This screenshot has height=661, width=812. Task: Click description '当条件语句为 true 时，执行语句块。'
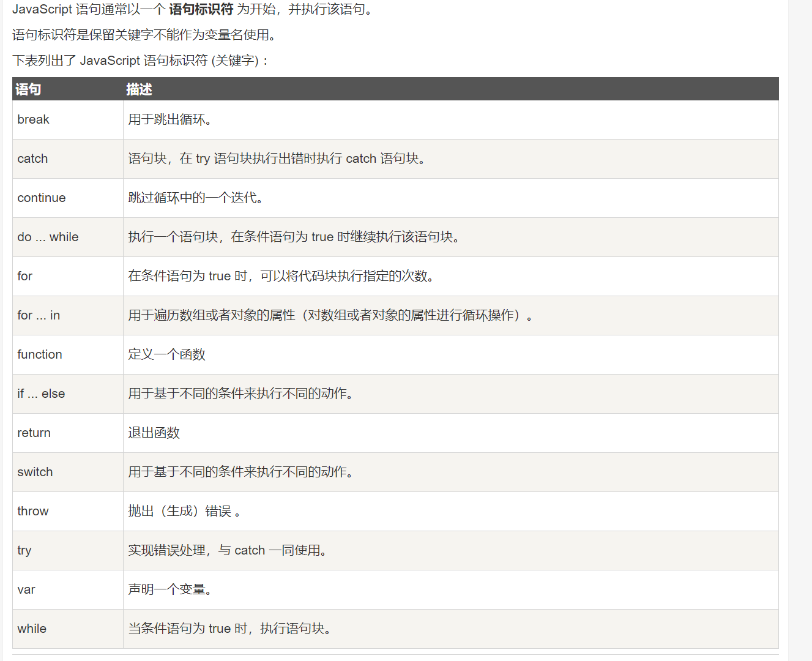[x=229, y=629]
